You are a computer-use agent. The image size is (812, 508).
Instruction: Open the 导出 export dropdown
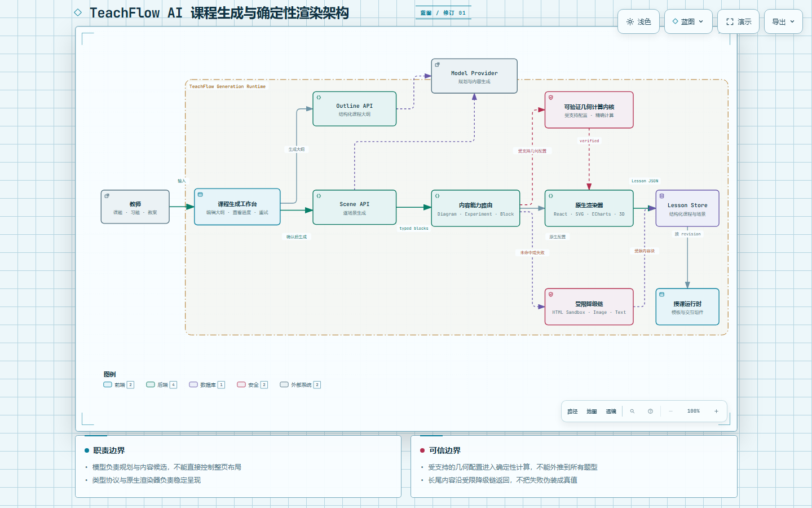tap(783, 22)
